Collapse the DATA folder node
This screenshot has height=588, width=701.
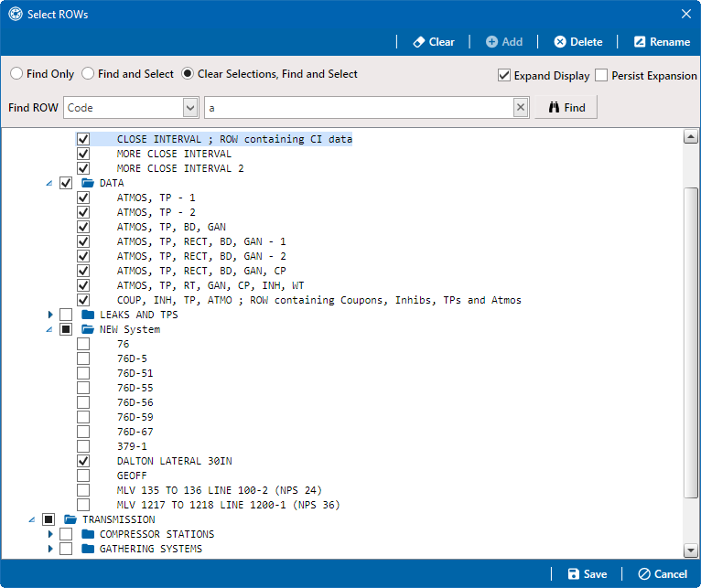point(49,183)
